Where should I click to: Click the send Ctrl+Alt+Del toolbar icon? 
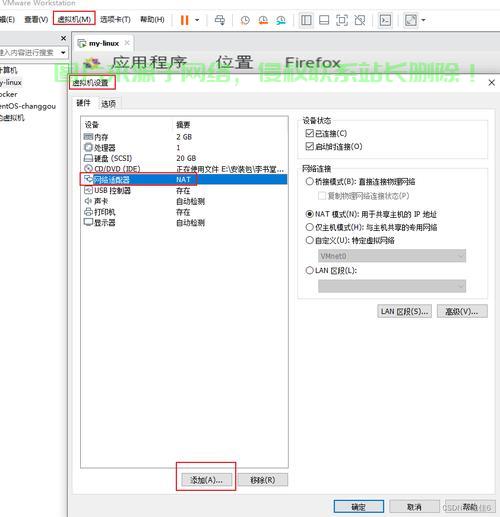[x=220, y=20]
